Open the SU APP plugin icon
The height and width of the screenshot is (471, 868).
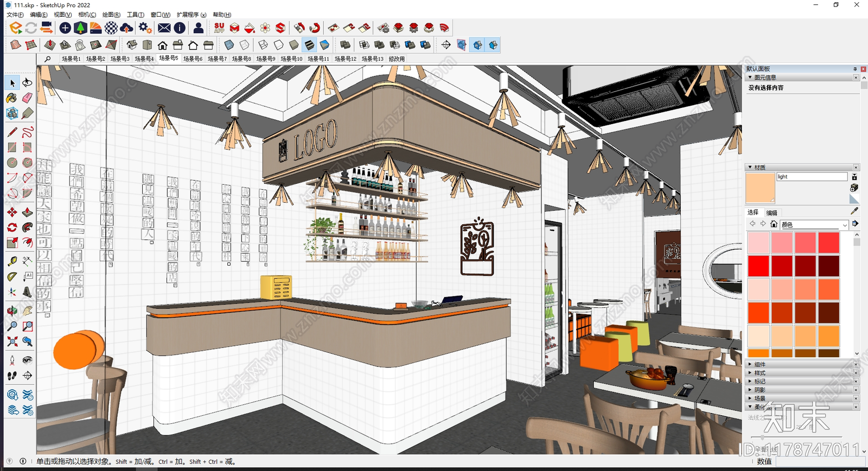219,28
